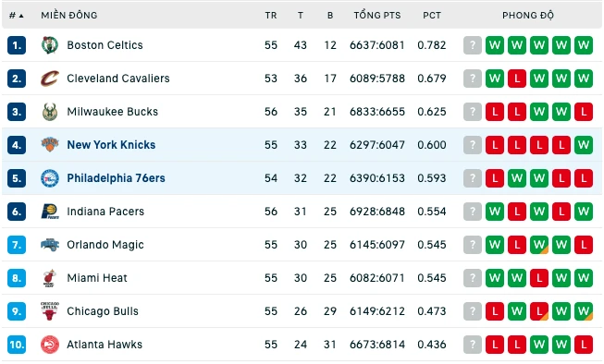The image size is (604, 364).
Task: Open the Boston Celtics team link
Action: (x=105, y=45)
